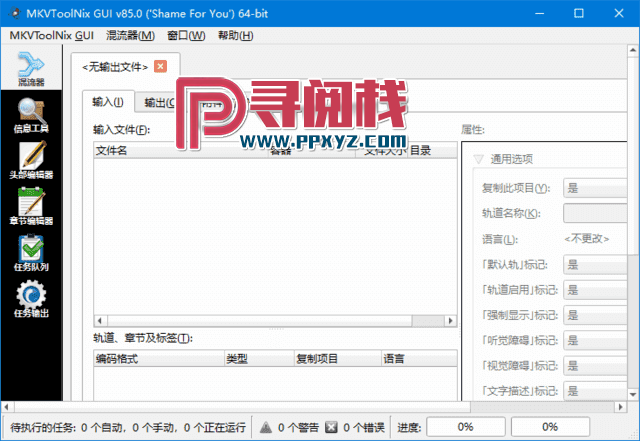The width and height of the screenshot is (640, 441).
Task: Open the MKVToolNix GUI menu
Action: click(x=52, y=36)
